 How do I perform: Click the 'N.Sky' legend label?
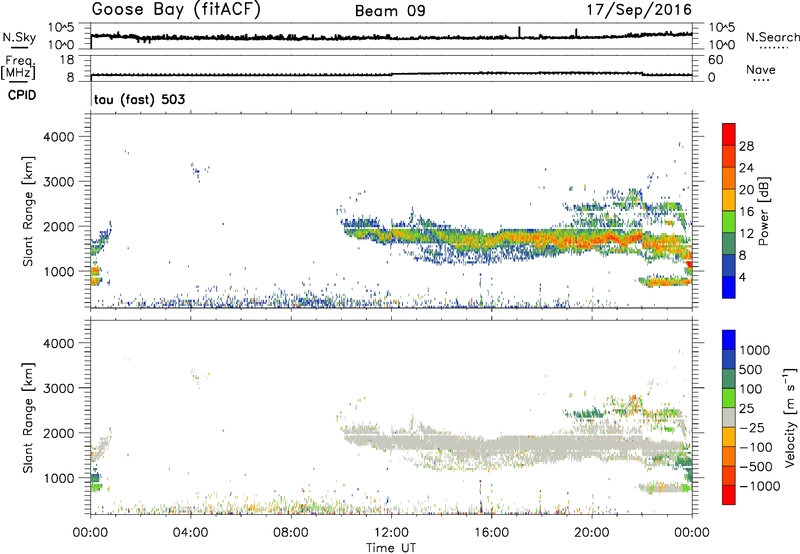(19, 37)
